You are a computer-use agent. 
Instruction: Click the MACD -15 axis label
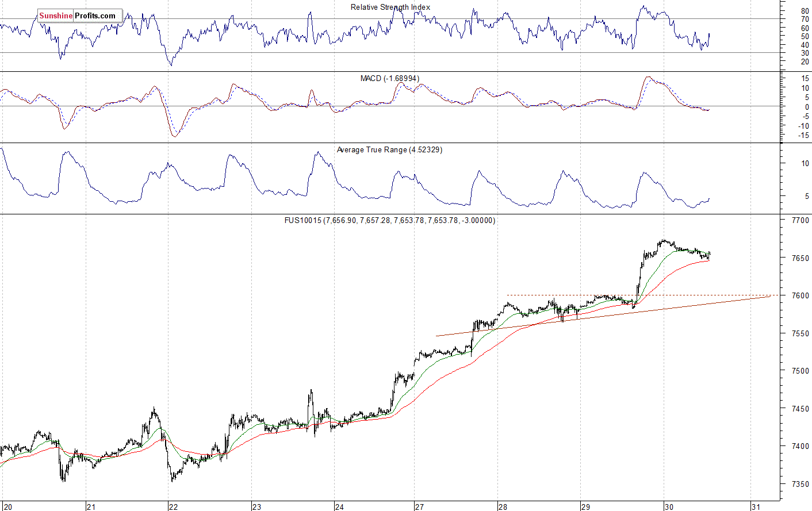803,136
